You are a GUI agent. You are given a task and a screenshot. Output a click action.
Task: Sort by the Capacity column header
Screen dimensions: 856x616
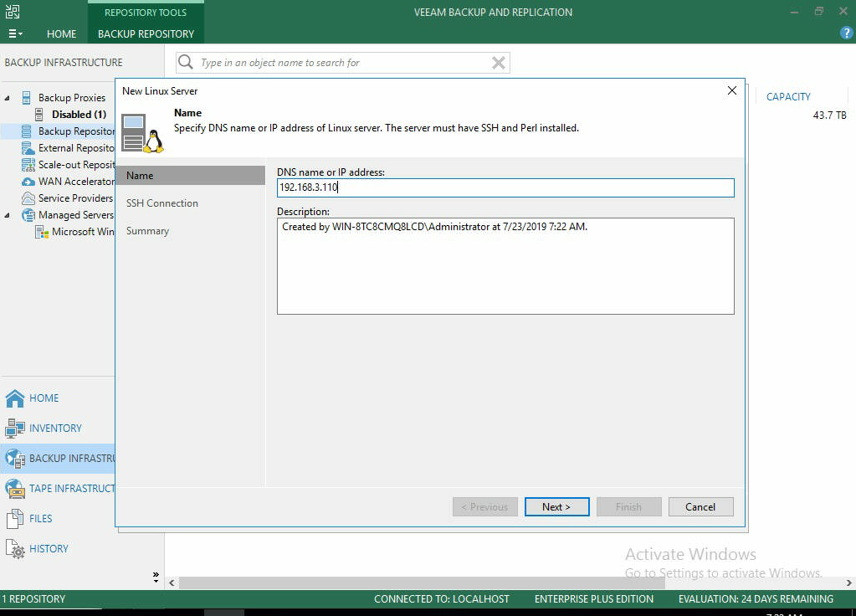pyautogui.click(x=788, y=96)
